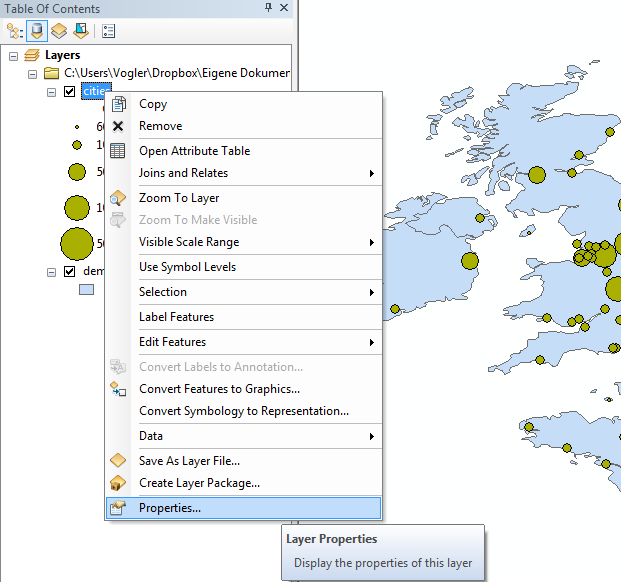Screen dimensions: 621x582
Task: Open the Selection submenu arrow
Action: pos(371,292)
